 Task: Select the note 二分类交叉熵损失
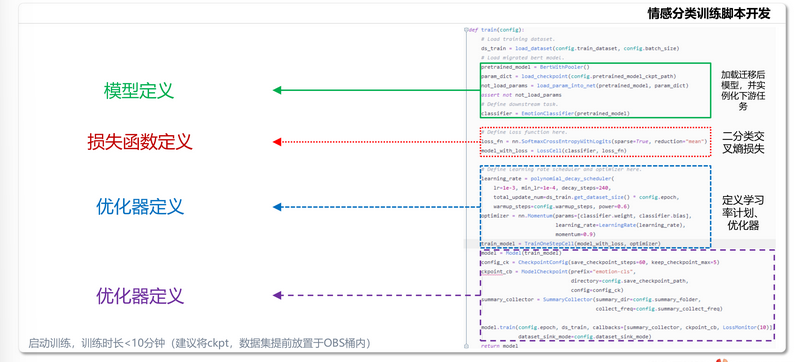[743, 143]
